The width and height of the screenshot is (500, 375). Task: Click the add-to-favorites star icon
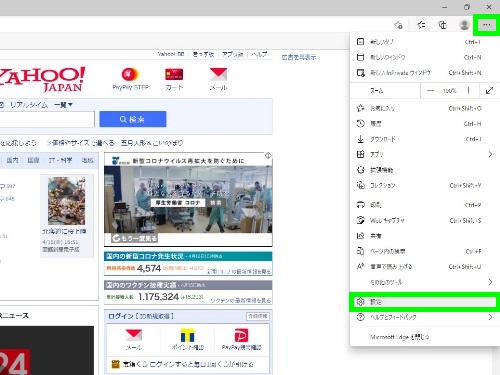click(398, 25)
